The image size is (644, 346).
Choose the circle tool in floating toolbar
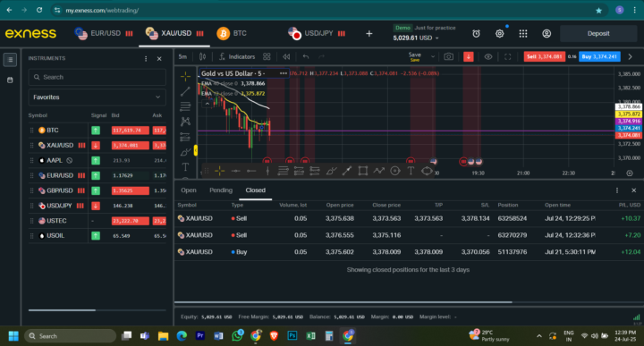coord(395,171)
